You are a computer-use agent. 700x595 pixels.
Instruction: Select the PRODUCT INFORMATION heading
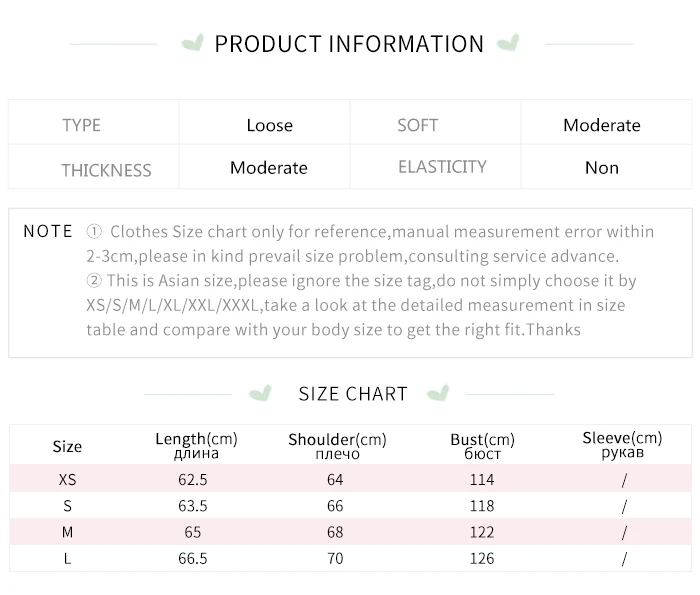(x=350, y=44)
